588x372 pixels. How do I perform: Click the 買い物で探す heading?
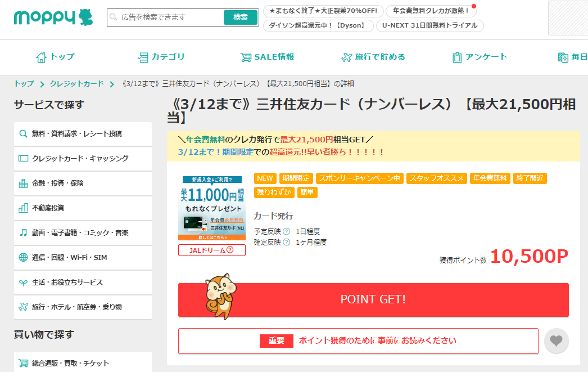tap(44, 334)
